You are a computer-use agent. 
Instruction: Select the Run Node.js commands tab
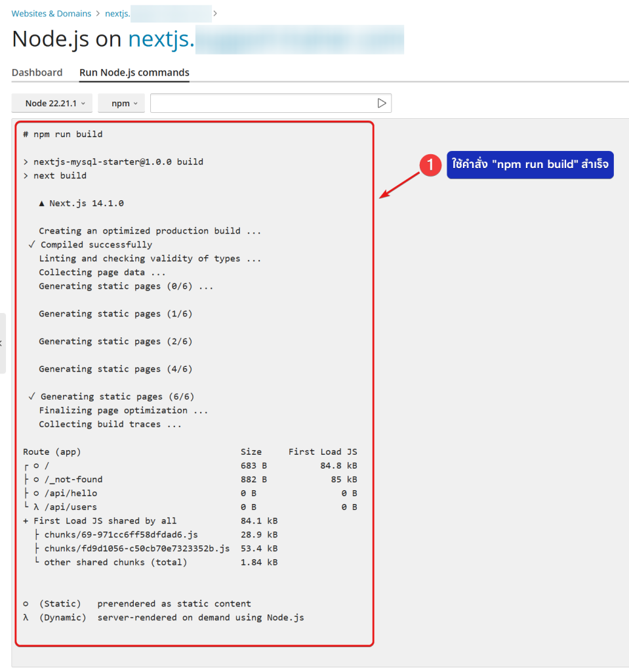click(x=134, y=73)
